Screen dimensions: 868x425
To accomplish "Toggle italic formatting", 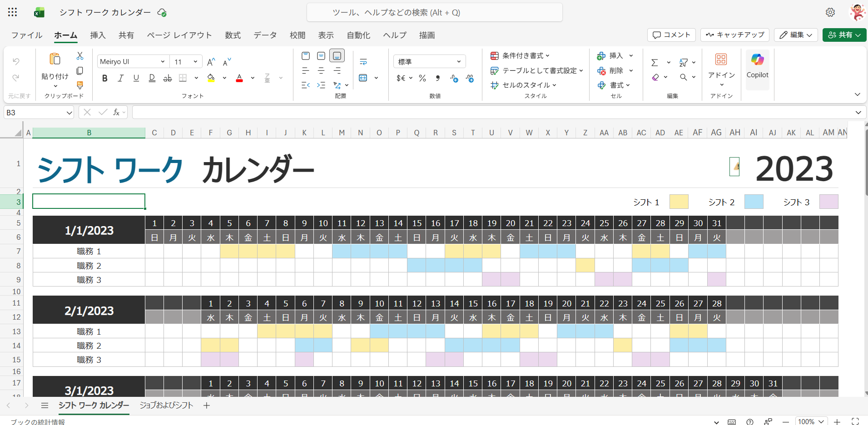I will click(x=120, y=78).
